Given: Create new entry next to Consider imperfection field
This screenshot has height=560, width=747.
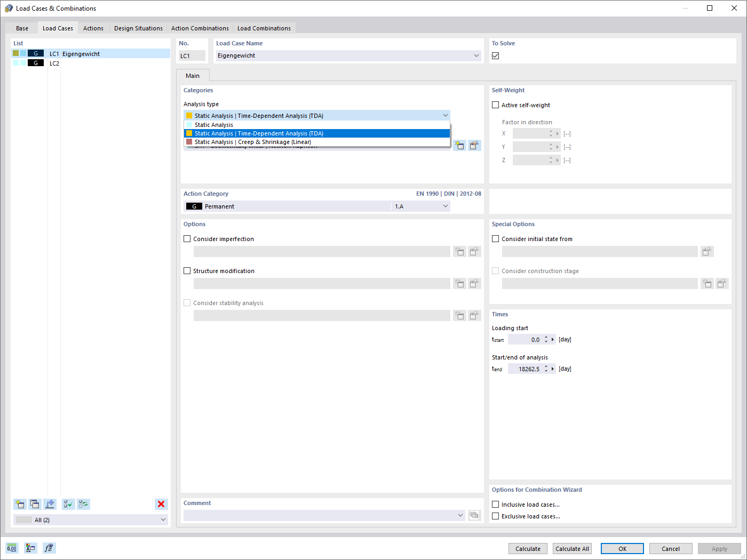Looking at the screenshot, I should coord(459,251).
